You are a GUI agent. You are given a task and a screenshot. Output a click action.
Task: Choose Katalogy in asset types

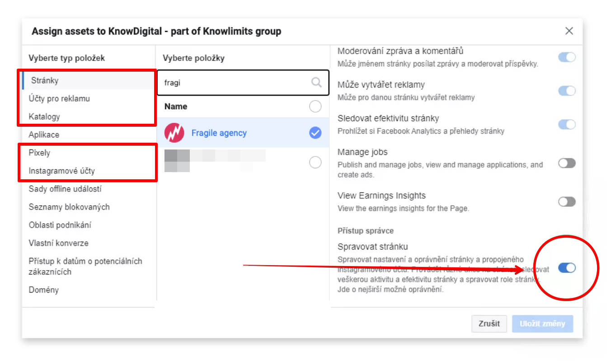coord(44,117)
